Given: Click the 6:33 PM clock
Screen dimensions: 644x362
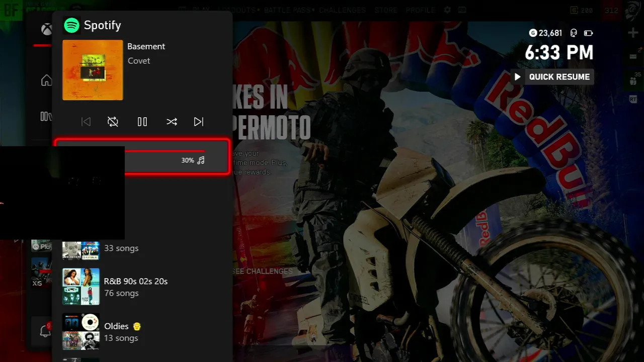Looking at the screenshot, I should point(559,53).
